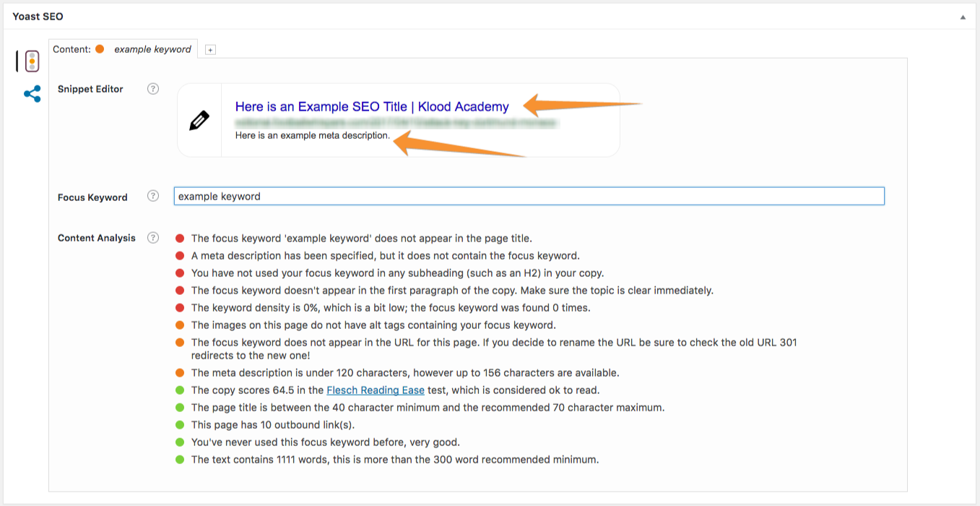The image size is (980, 506).
Task: Click the Focus Keyword help question mark
Action: click(153, 196)
